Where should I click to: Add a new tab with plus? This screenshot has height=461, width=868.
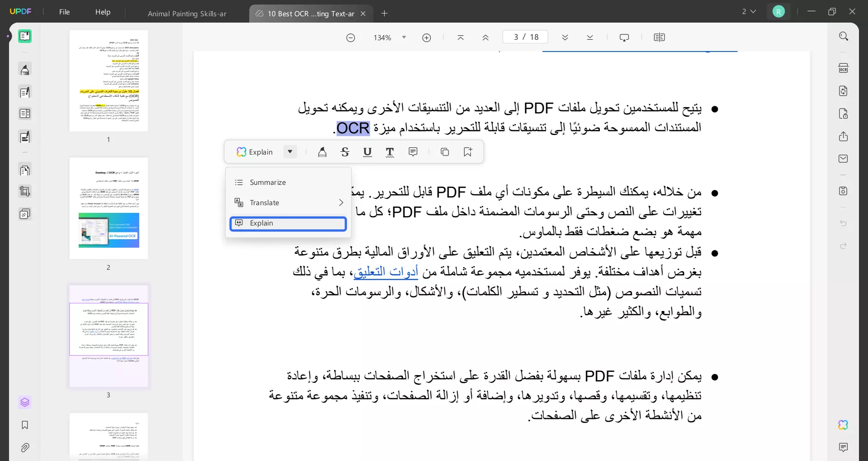tap(385, 14)
